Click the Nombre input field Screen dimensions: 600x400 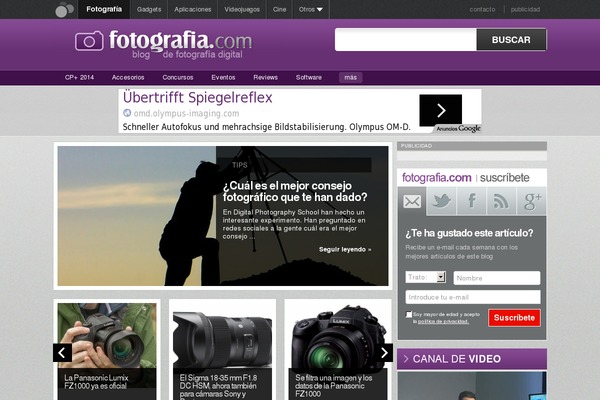click(x=497, y=278)
